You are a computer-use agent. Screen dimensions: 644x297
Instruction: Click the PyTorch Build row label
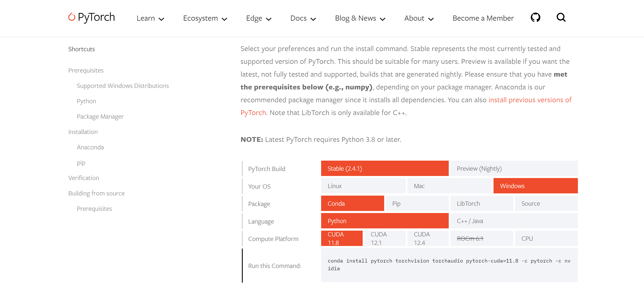(266, 169)
